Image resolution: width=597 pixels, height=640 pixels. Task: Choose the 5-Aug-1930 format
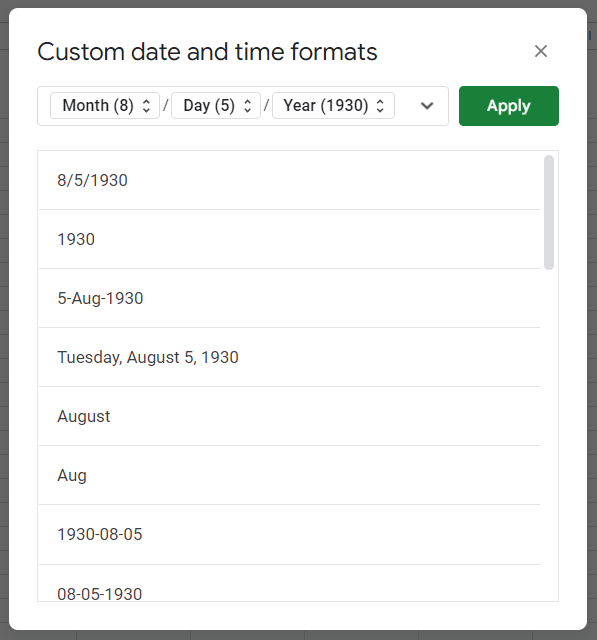tap(289, 298)
